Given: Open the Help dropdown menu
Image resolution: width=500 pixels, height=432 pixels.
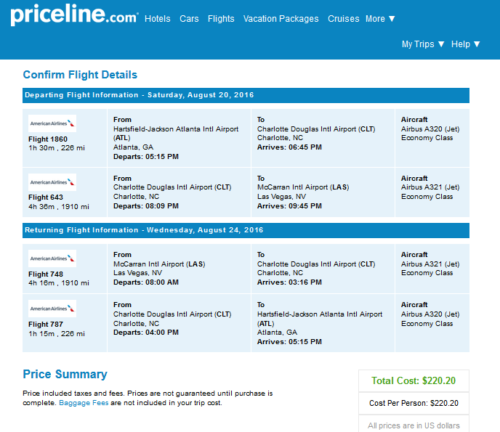Looking at the screenshot, I should tap(465, 44).
